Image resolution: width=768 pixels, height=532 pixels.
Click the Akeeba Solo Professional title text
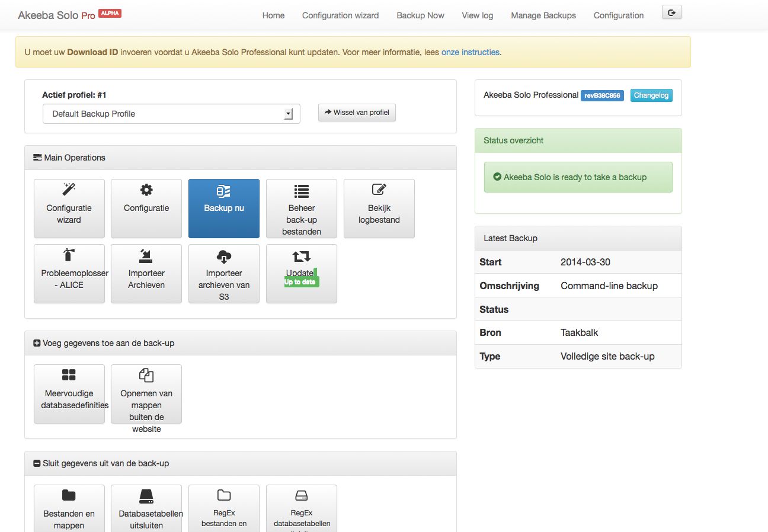(531, 95)
